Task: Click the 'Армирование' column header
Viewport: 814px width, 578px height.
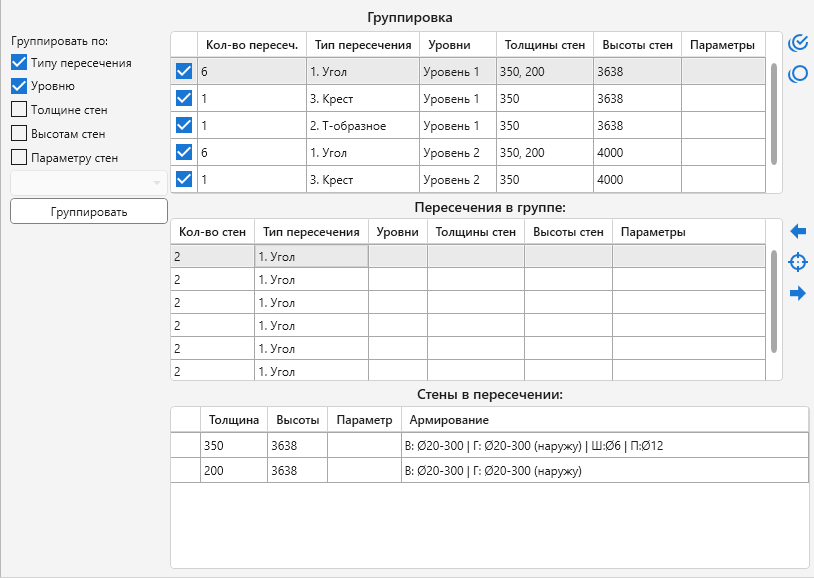Action: click(x=446, y=419)
